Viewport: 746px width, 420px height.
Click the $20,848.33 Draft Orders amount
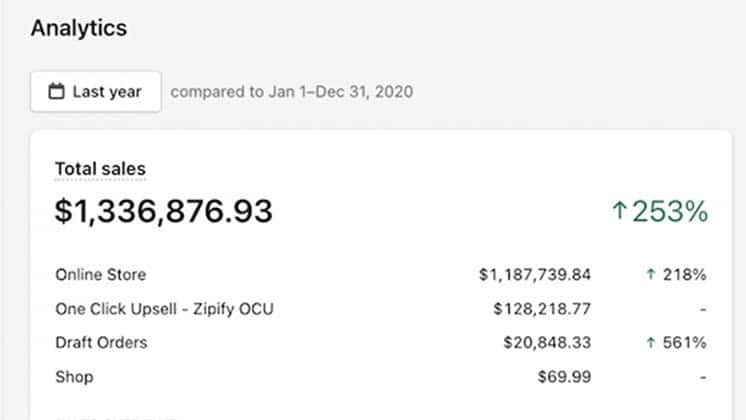(547, 343)
